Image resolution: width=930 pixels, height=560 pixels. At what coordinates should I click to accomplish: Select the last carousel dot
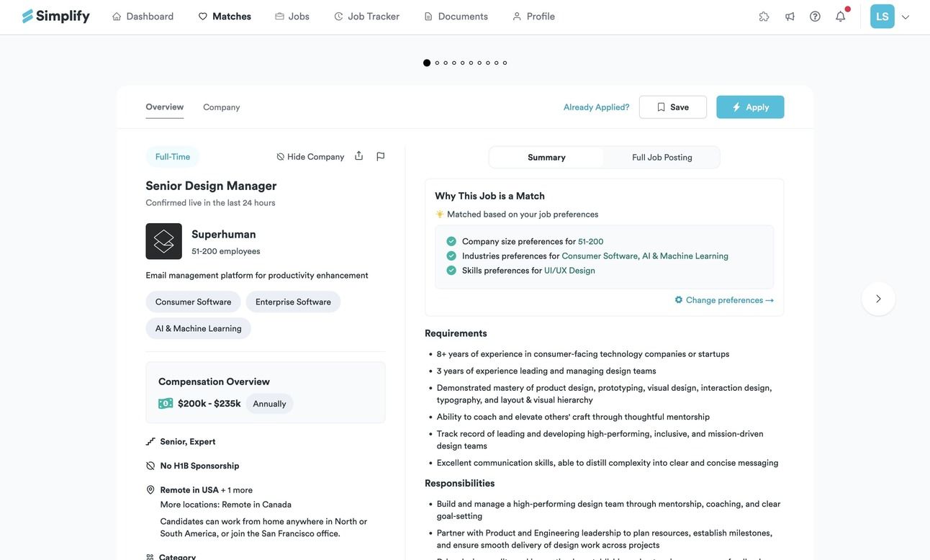coord(505,63)
